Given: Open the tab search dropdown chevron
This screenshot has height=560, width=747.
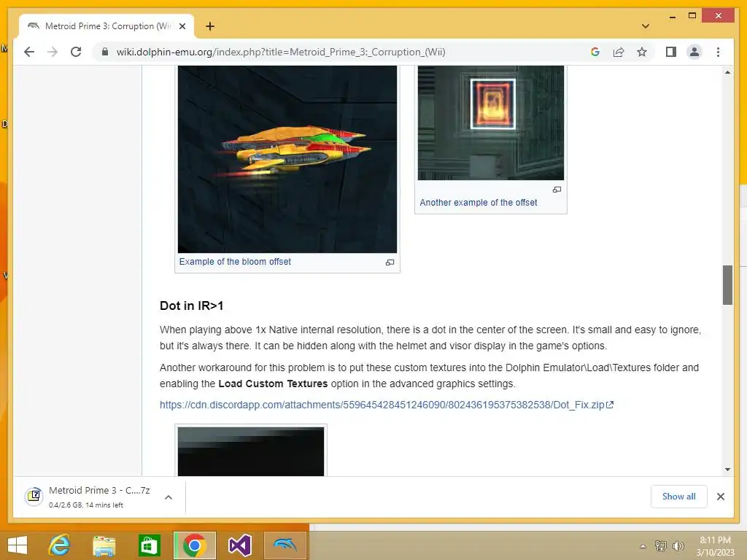Looking at the screenshot, I should click(646, 26).
